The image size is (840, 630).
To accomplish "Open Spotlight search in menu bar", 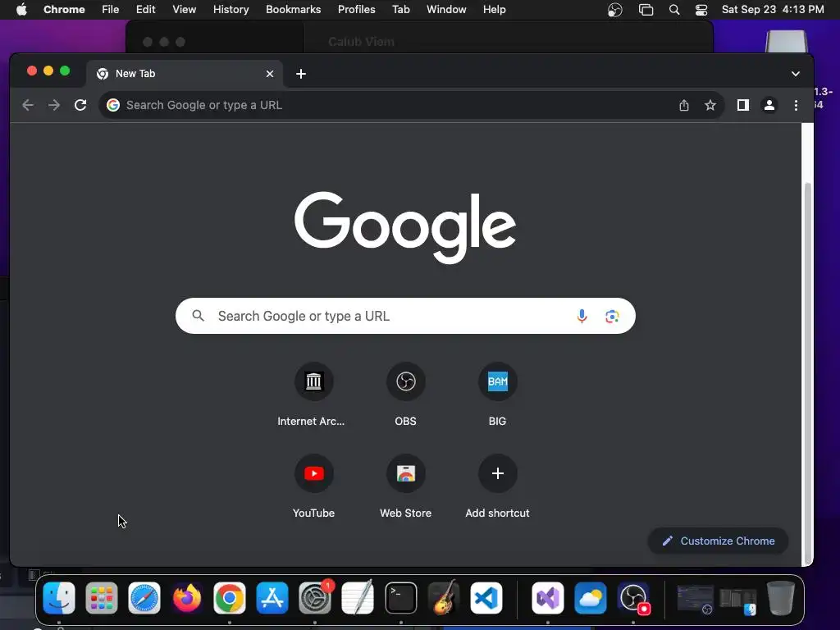I will coord(674,10).
